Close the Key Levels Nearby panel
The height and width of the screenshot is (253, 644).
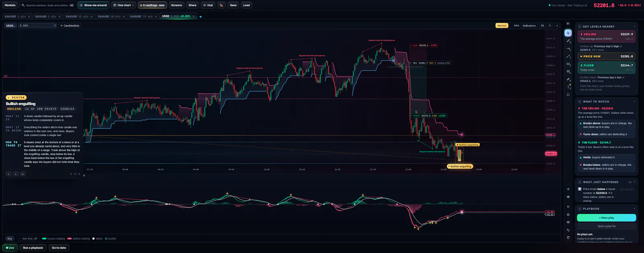pyautogui.click(x=634, y=27)
